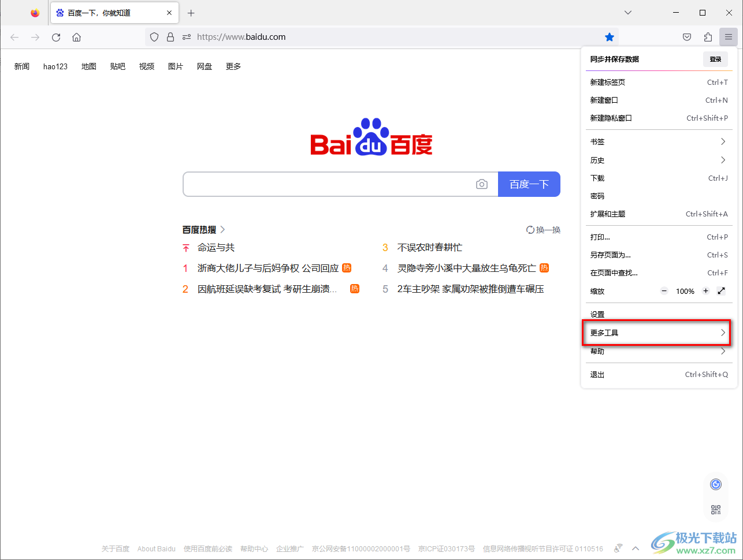Close the Baidu browser tab
Screen dimensions: 743x560
(x=169, y=13)
